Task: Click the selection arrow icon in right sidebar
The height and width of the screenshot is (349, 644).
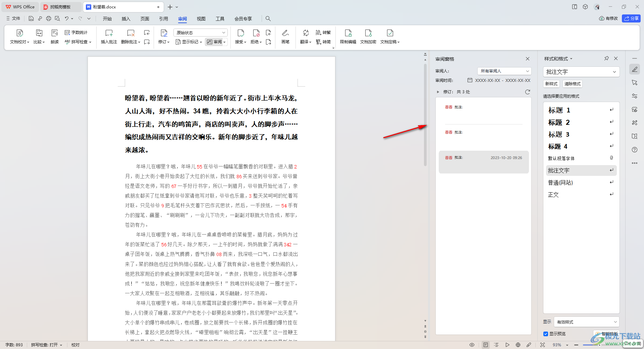Action: (635, 83)
